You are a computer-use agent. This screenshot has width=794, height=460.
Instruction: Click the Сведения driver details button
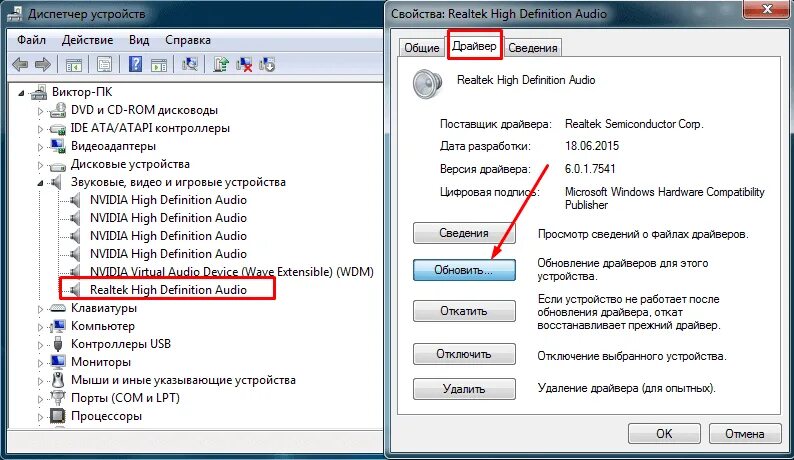point(464,233)
